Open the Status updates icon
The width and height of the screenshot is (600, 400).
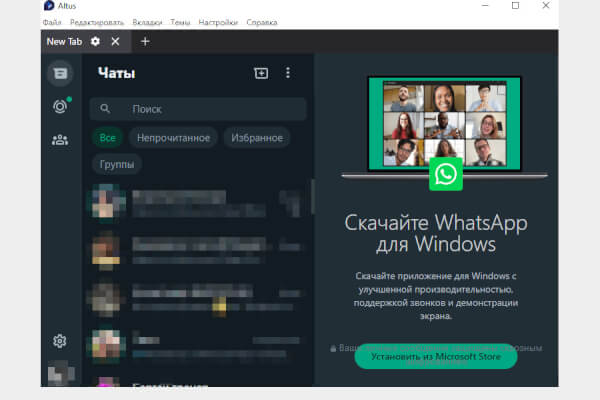[60, 106]
